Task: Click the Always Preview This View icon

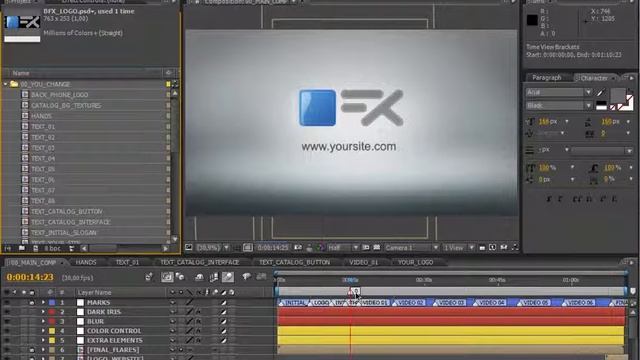Action: (189, 247)
